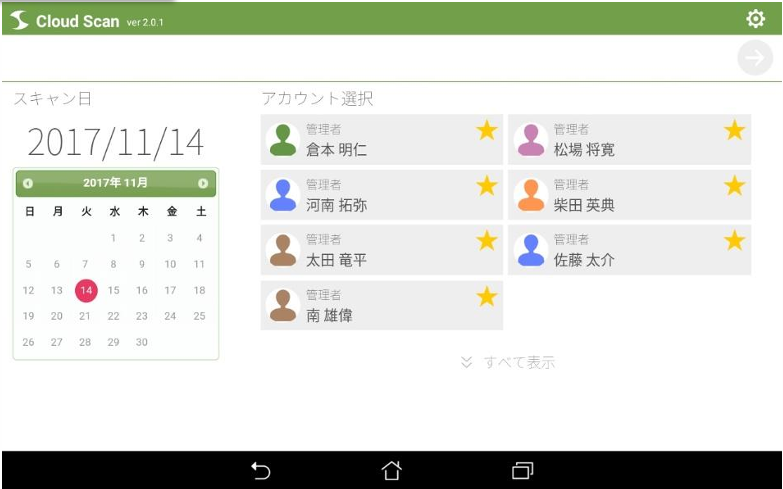Go to previous month in calendar
The image size is (783, 489).
[x=28, y=183]
